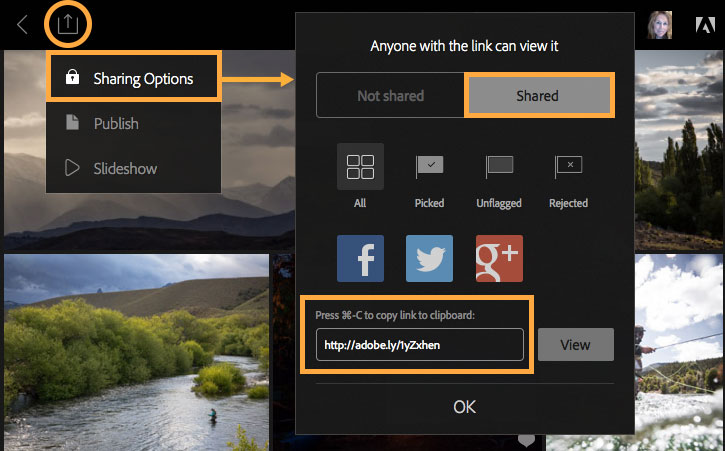Click the 'Rejected' filter label
The height and width of the screenshot is (451, 725).
[x=568, y=204]
